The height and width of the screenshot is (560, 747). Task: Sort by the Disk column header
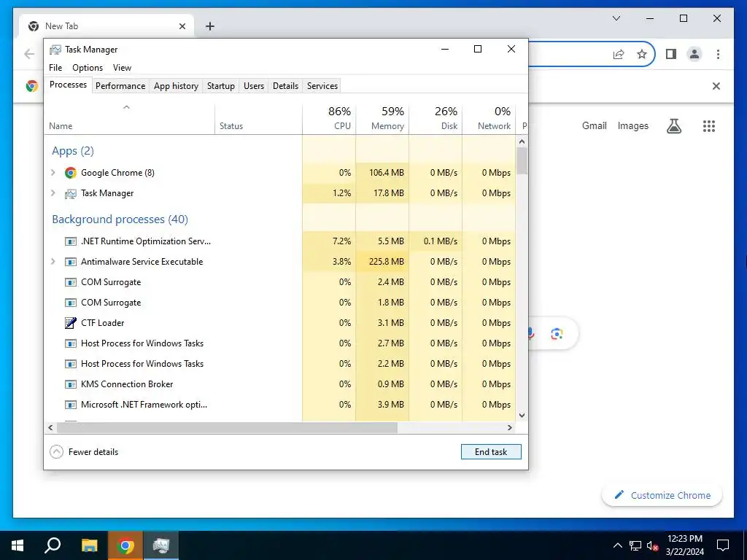436,118
